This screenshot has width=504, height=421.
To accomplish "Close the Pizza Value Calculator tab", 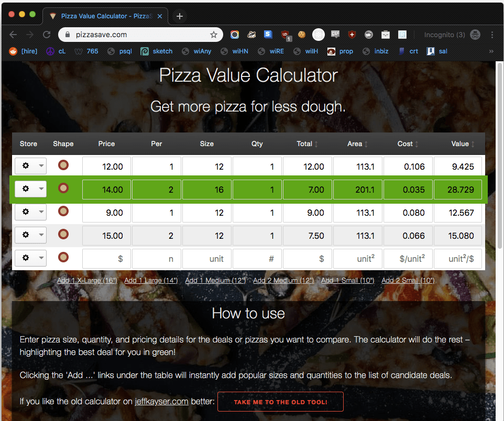I will (x=160, y=16).
